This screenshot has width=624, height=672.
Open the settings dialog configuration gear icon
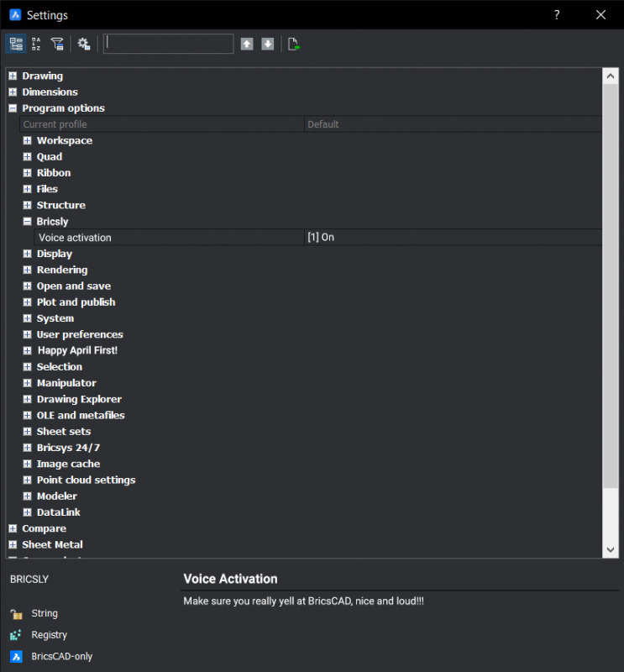click(x=84, y=44)
